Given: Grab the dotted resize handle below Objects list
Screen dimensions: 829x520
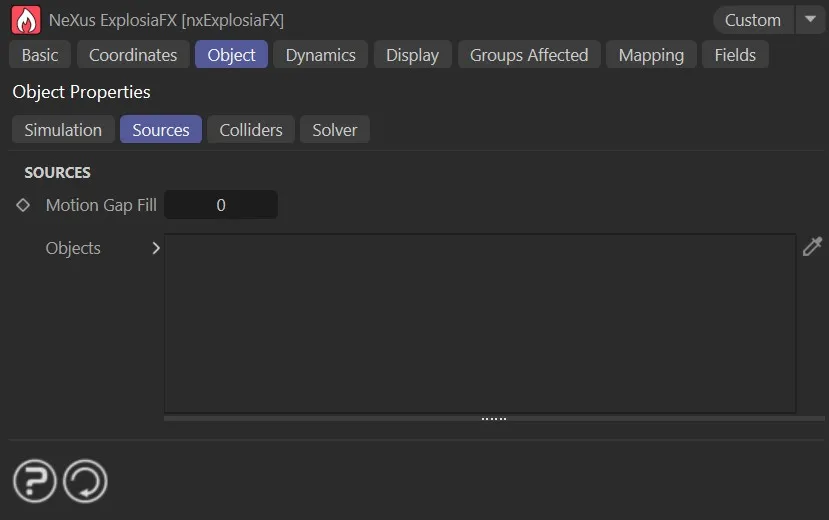Looking at the screenshot, I should click(494, 419).
